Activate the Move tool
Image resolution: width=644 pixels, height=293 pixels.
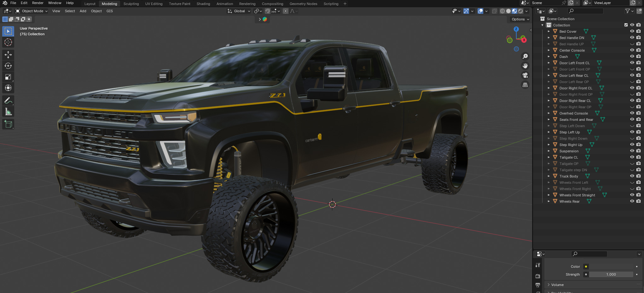[8, 55]
